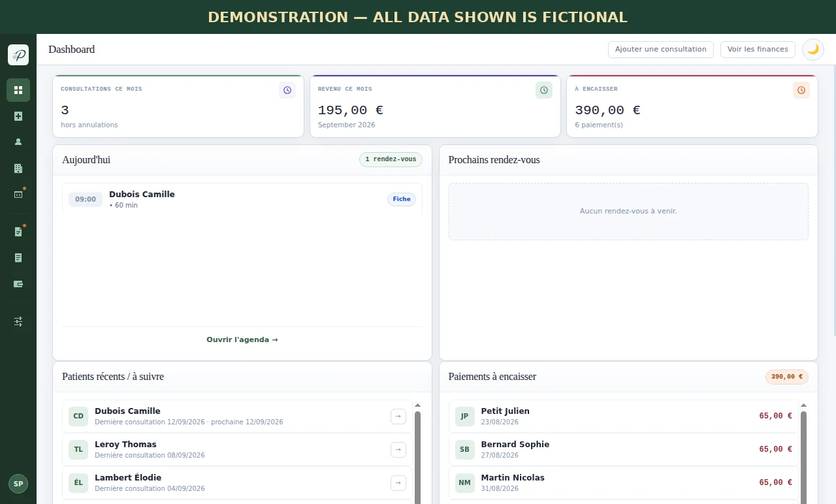836x504 pixels.
Task: Click Bernard Sophie's 65,00 € amount
Action: (x=775, y=449)
